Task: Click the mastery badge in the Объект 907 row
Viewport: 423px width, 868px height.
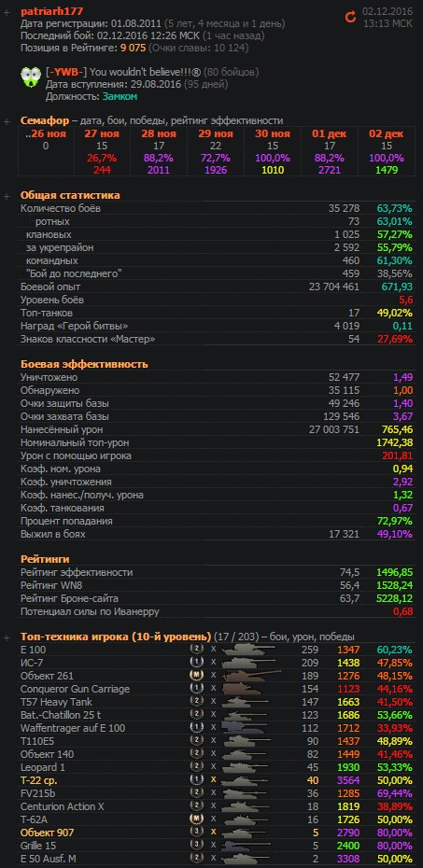Action: (x=196, y=833)
